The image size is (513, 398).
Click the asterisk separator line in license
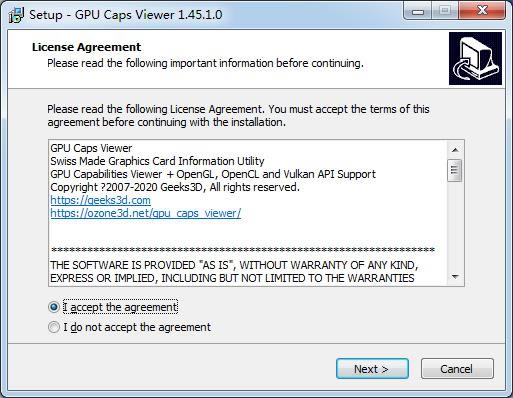coord(243,250)
